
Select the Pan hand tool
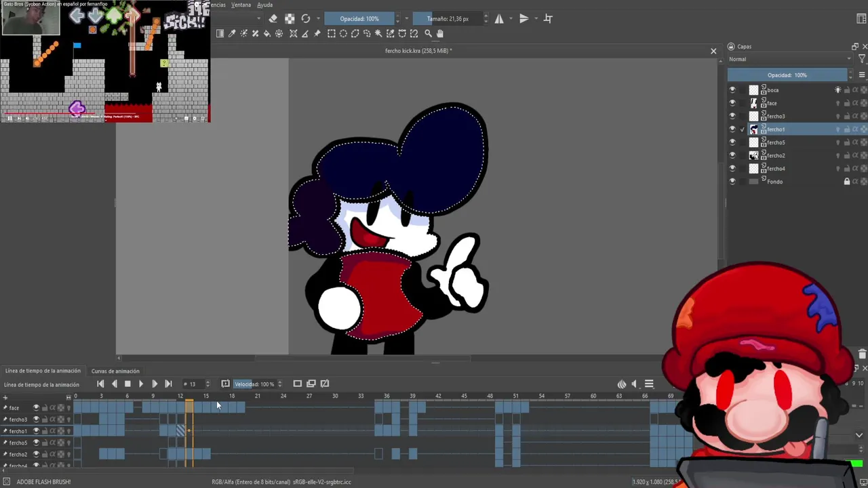tap(439, 33)
